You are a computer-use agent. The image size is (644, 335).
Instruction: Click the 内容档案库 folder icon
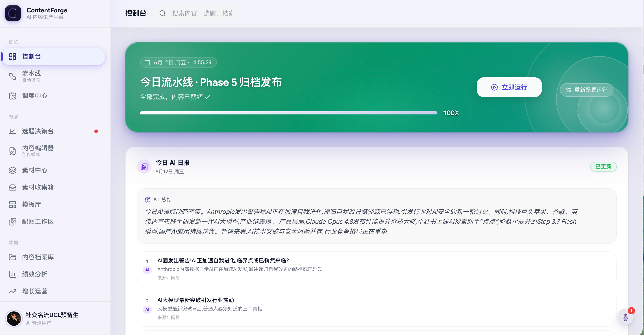click(13, 257)
